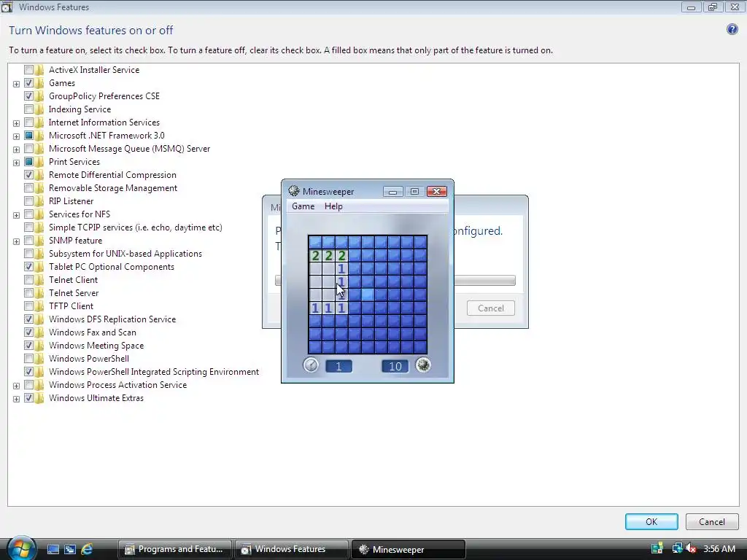
Task: Click Cancel in the progress dialog
Action: [x=491, y=308]
